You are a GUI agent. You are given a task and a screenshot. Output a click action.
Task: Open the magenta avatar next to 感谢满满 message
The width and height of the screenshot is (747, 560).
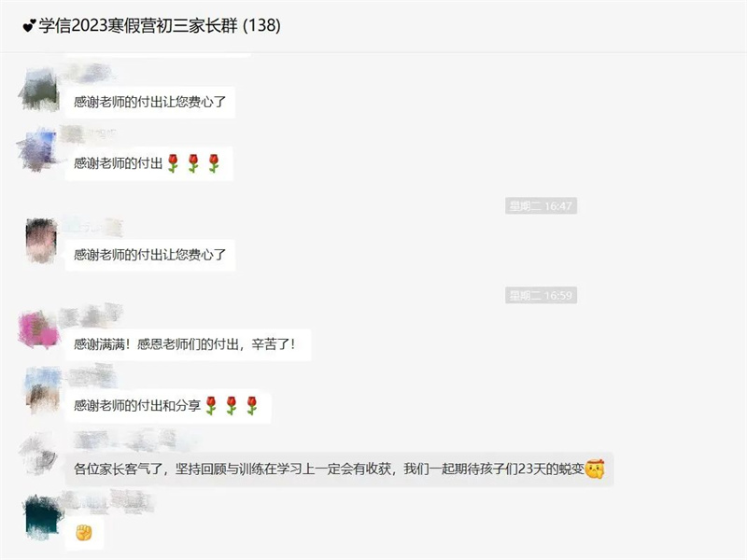click(39, 329)
